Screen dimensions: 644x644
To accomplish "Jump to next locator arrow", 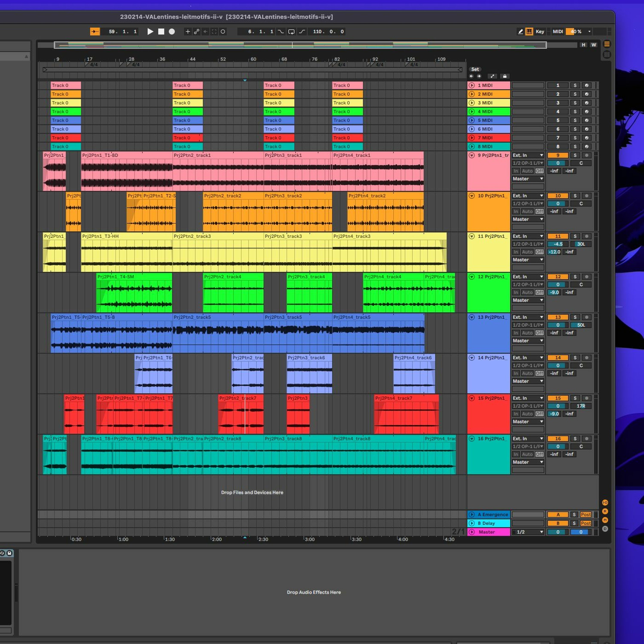I will (479, 76).
